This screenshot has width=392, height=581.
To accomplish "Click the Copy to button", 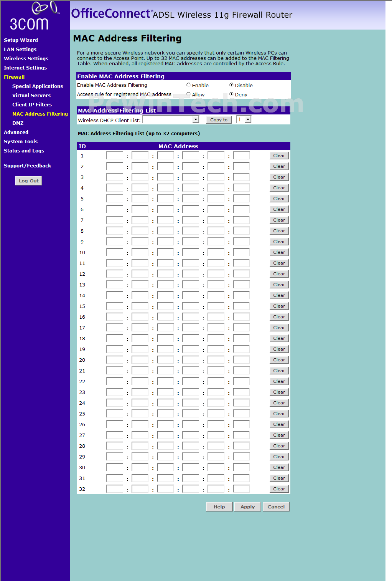I will (219, 120).
